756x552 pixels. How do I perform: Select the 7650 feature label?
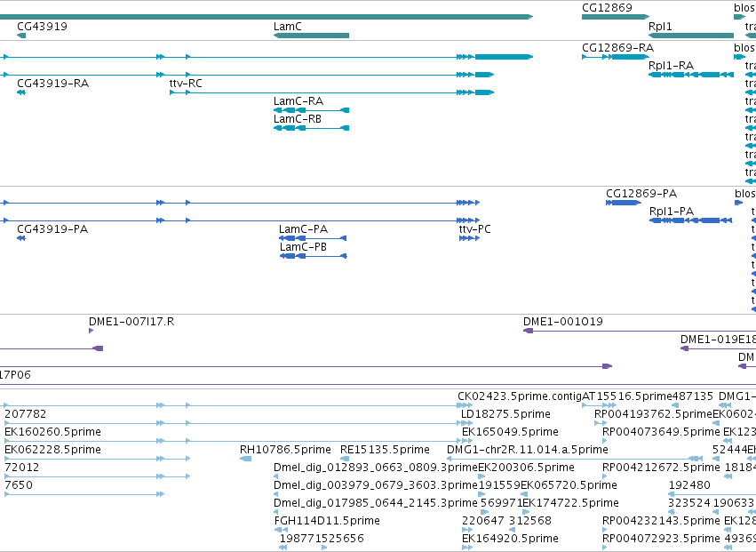coord(19,485)
